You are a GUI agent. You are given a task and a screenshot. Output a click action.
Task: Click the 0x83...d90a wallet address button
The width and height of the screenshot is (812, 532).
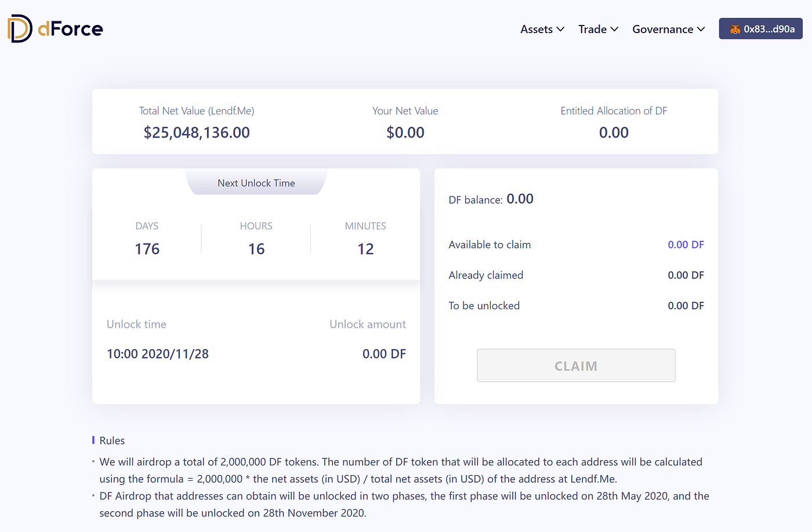[761, 28]
